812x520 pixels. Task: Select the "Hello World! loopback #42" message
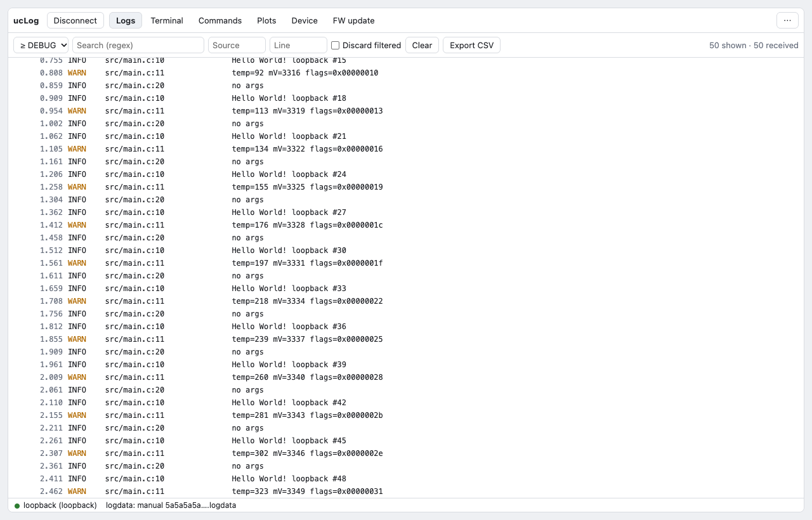tap(289, 403)
